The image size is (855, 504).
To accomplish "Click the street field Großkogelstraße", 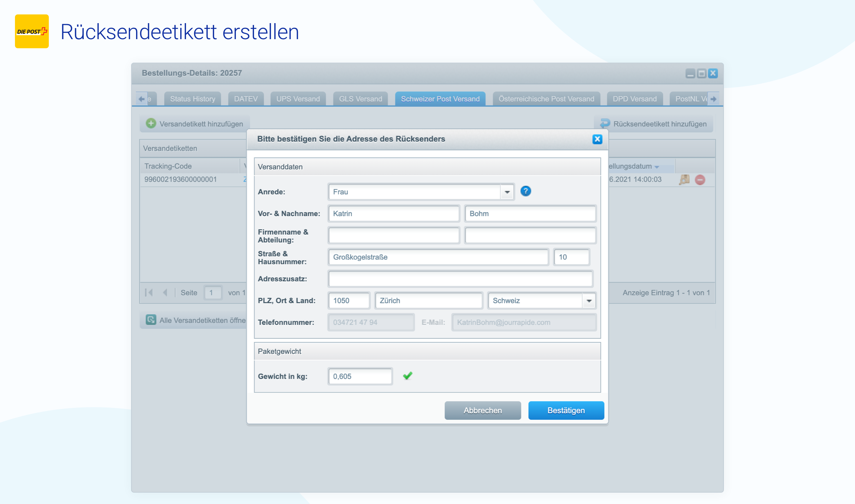I will point(438,257).
